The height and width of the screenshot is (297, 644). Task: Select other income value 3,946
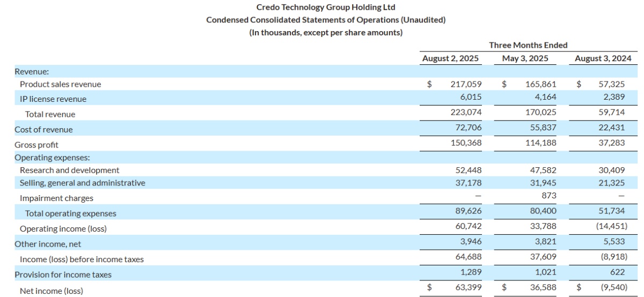click(471, 242)
